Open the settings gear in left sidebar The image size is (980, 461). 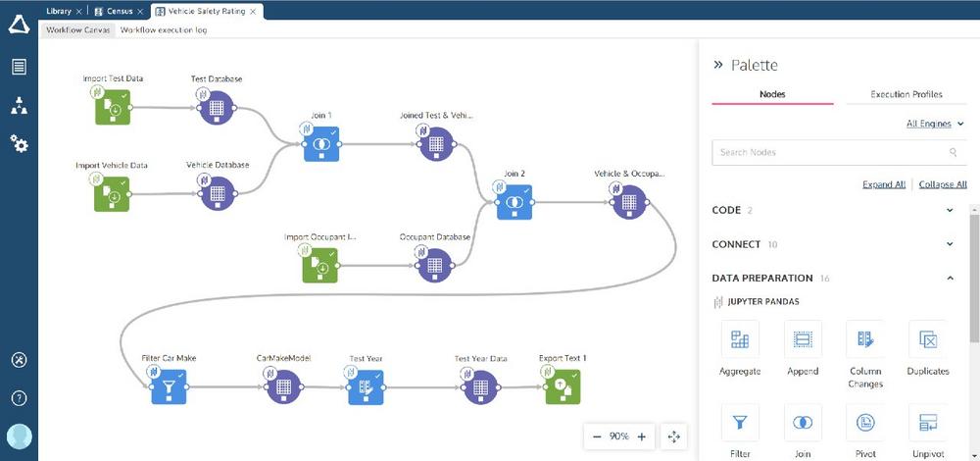20,144
